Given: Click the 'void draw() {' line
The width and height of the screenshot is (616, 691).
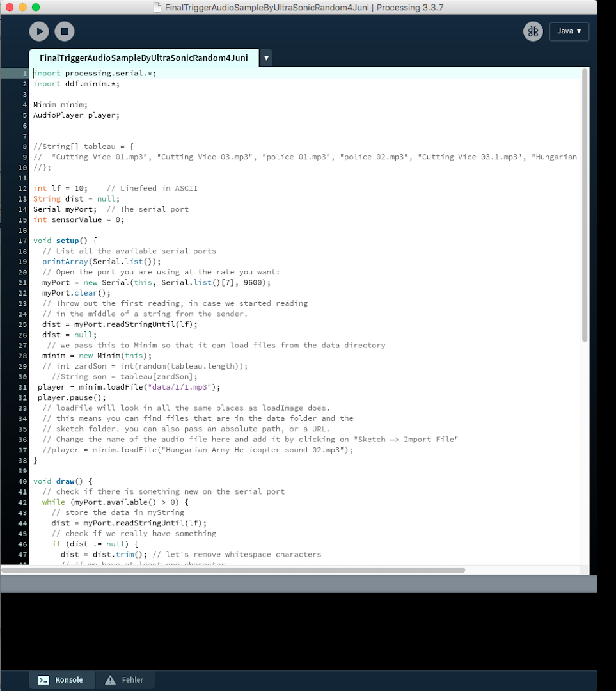Looking at the screenshot, I should 63,481.
